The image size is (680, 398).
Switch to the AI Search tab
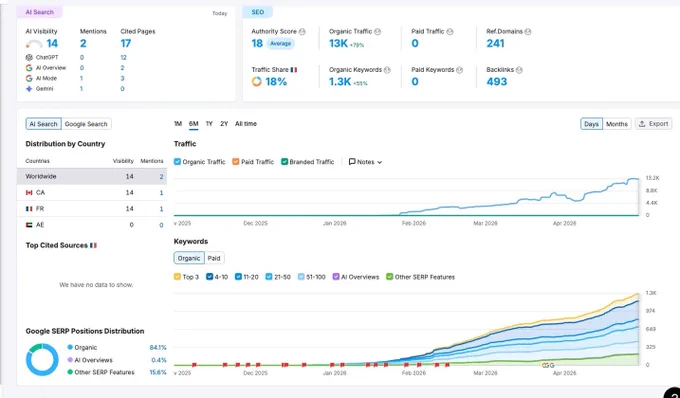(43, 124)
